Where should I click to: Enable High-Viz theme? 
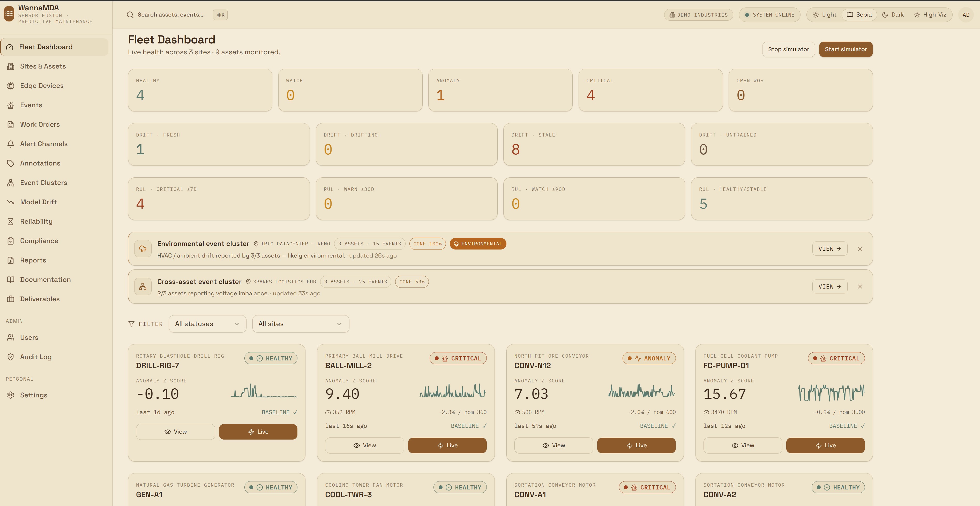click(x=930, y=15)
